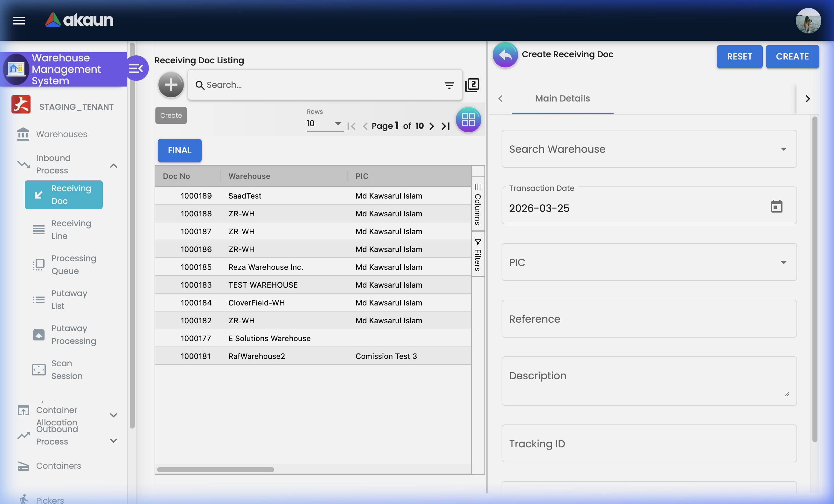Expand the Outbound Process section
834x504 pixels.
[x=113, y=441]
